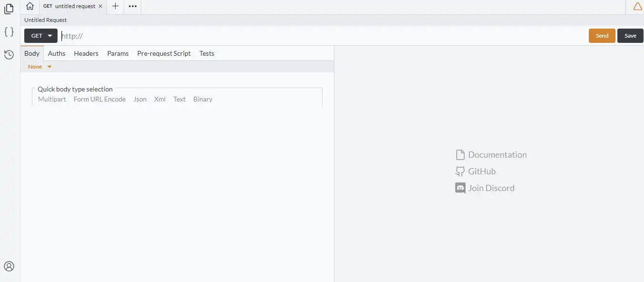
Task: Add a new request tab
Action: pos(115,6)
